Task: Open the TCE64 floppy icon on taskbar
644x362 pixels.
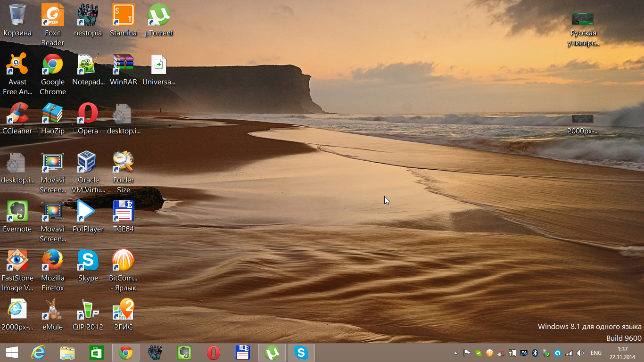Action: point(243,353)
